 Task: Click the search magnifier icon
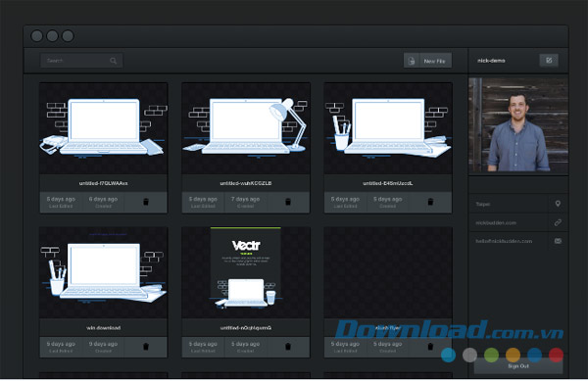(114, 61)
